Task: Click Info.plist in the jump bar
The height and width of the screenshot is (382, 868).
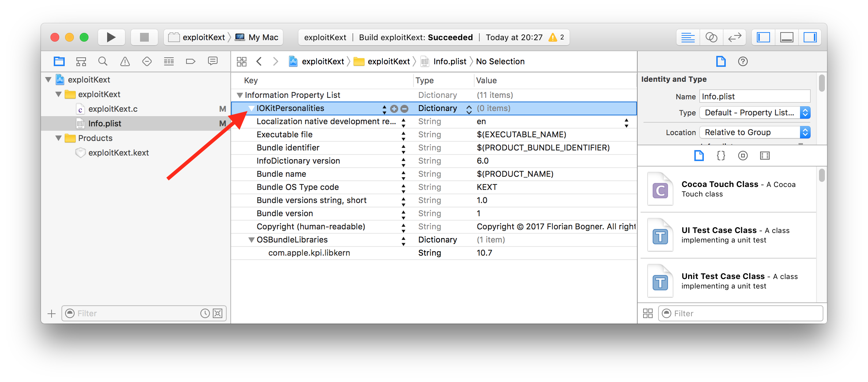Action: coord(444,61)
